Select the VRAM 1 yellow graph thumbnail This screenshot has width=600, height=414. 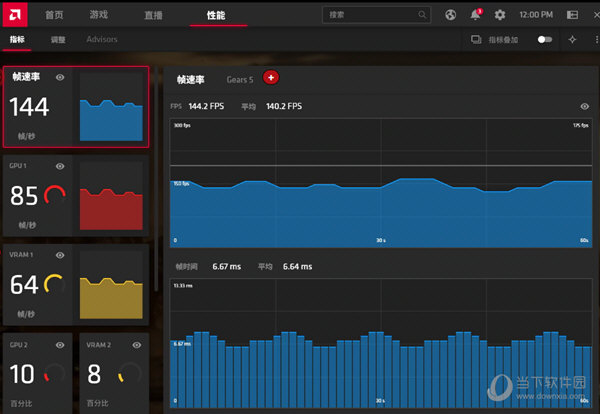[113, 285]
